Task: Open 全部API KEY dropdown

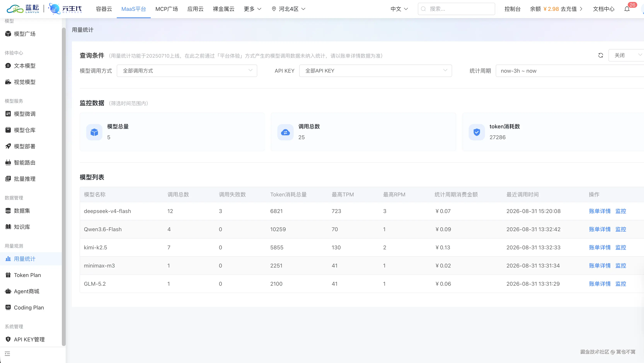Action: (376, 71)
